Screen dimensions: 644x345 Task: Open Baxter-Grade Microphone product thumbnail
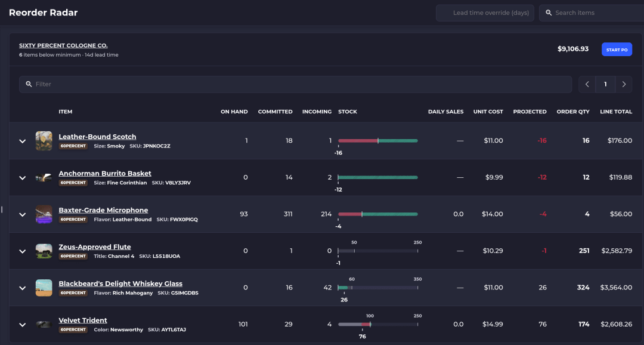[x=44, y=214]
